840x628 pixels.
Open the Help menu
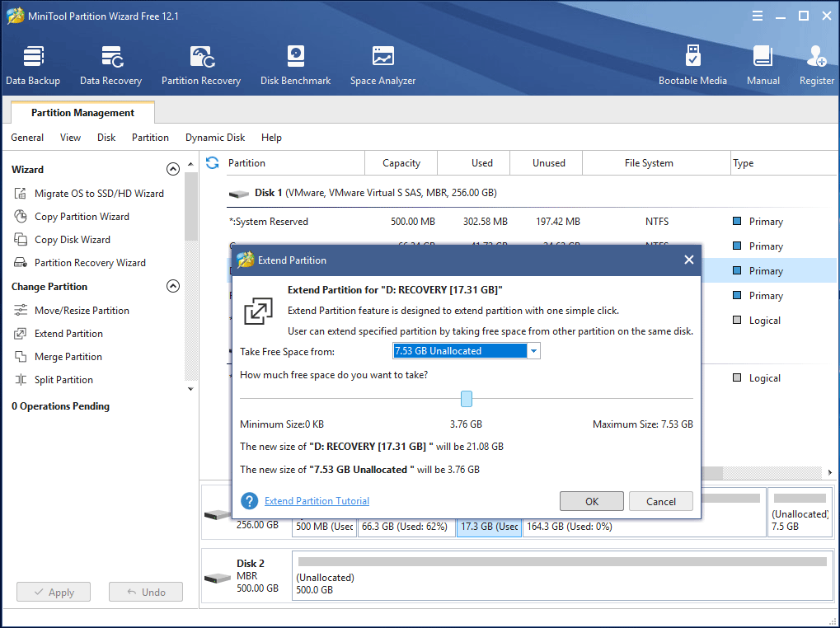click(271, 138)
